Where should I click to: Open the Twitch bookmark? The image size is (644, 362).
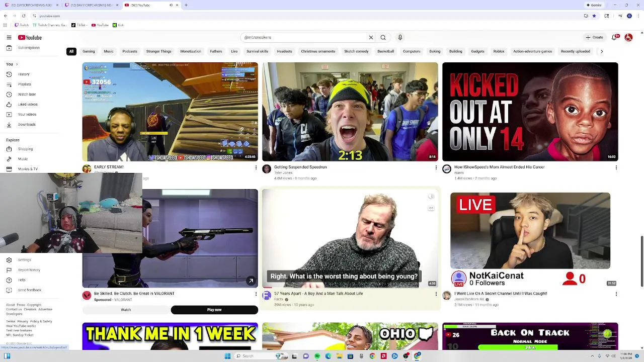pyautogui.click(x=22, y=25)
